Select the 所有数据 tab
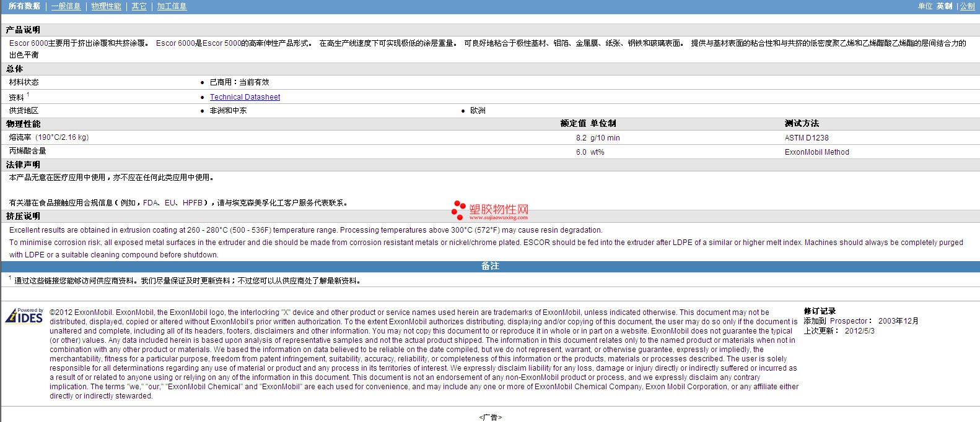Viewport: 980px width, 422px height. coord(24,6)
